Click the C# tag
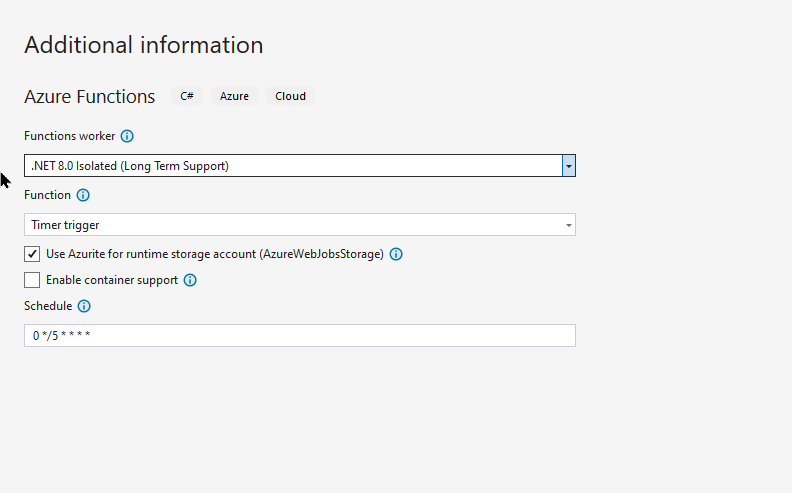This screenshot has height=493, width=792. coord(187,96)
